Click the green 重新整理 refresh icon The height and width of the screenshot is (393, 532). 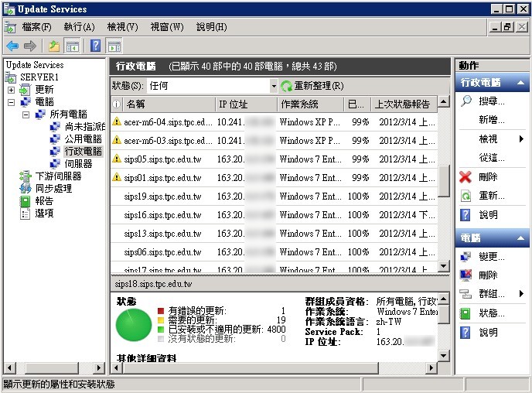[x=286, y=86]
